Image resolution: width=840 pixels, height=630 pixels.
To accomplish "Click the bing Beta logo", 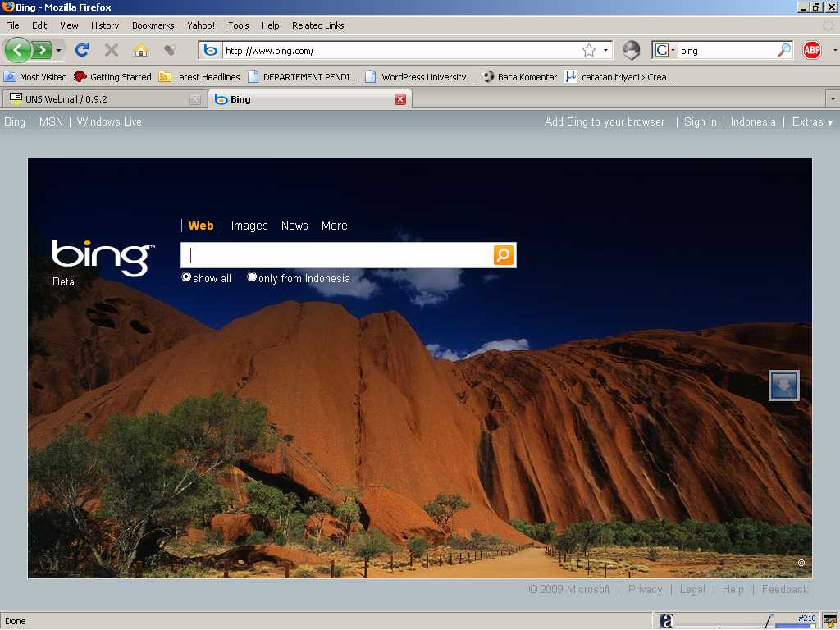I will click(103, 262).
